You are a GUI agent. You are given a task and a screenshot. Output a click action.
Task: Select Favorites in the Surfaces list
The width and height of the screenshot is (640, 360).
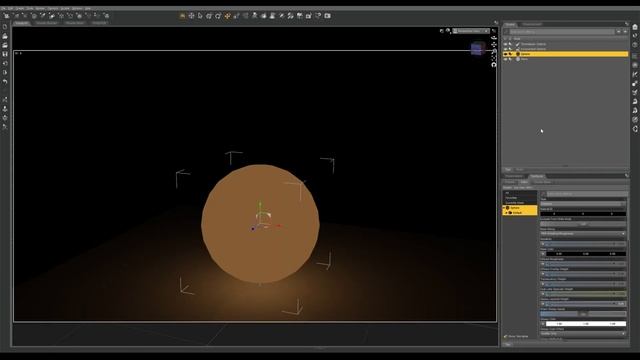(511, 198)
